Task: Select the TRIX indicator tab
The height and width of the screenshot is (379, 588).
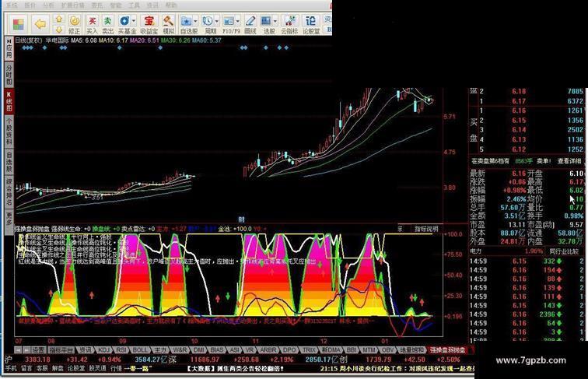Action: (x=310, y=349)
